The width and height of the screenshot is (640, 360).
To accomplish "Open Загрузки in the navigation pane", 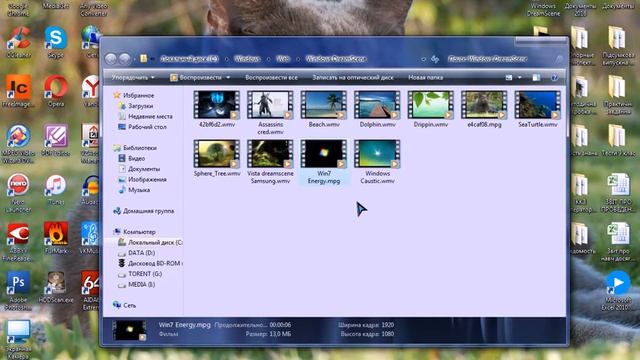I will tap(136, 106).
